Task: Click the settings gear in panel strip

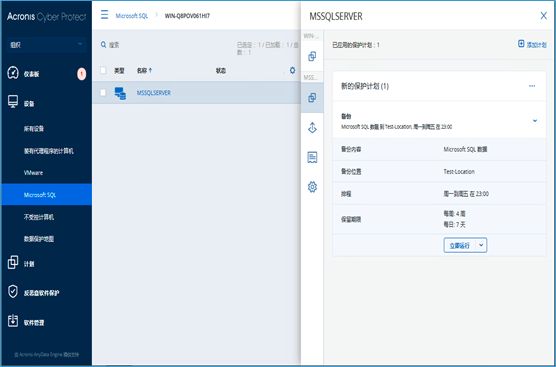Action: pos(312,187)
